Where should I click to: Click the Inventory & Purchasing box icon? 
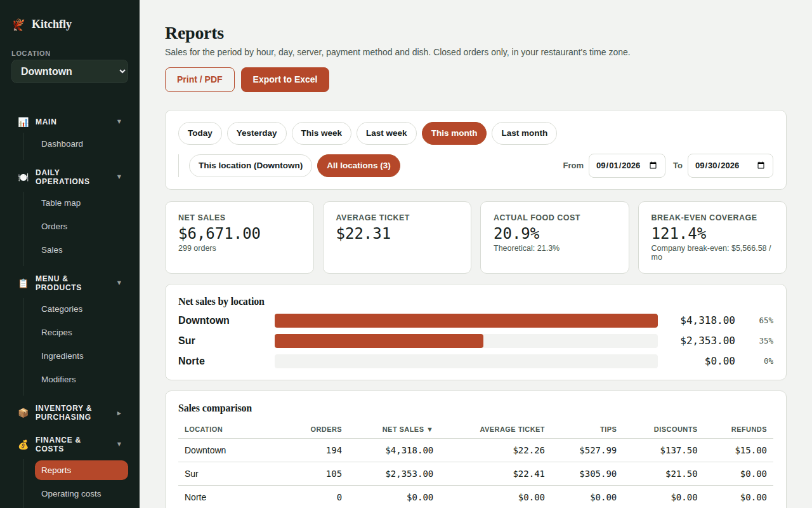tap(23, 413)
